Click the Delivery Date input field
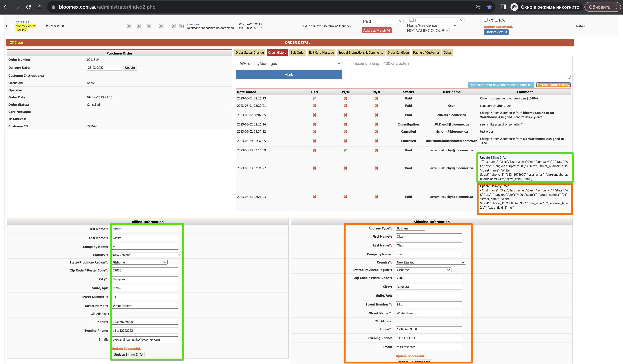Viewport: 623px width, 364px height. [104, 68]
